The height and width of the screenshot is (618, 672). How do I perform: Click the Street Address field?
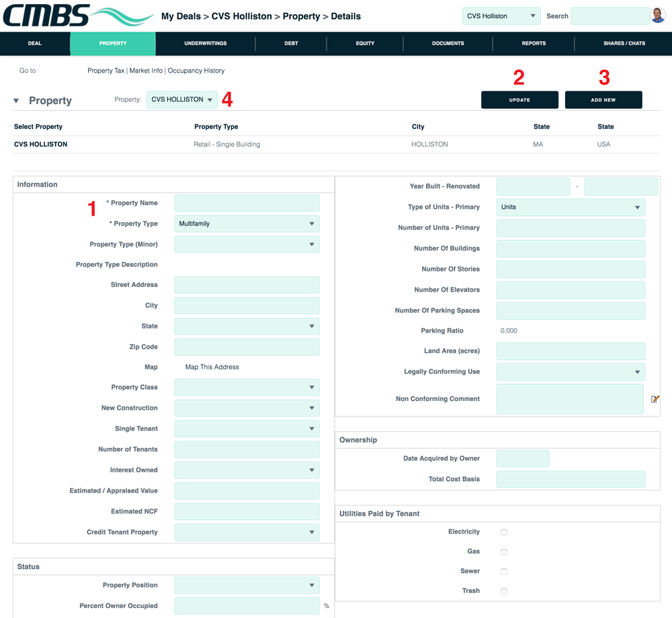pos(247,285)
